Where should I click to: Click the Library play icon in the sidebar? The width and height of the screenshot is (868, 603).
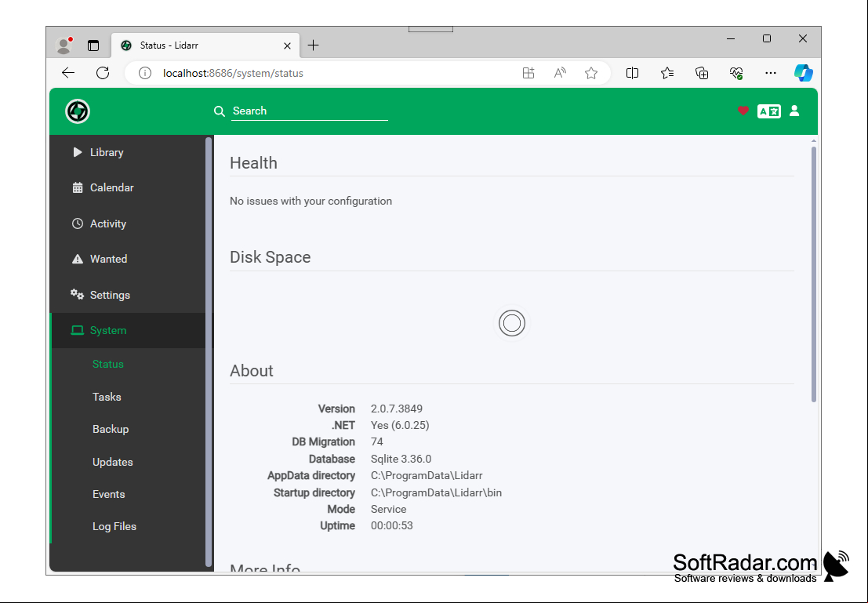[78, 152]
